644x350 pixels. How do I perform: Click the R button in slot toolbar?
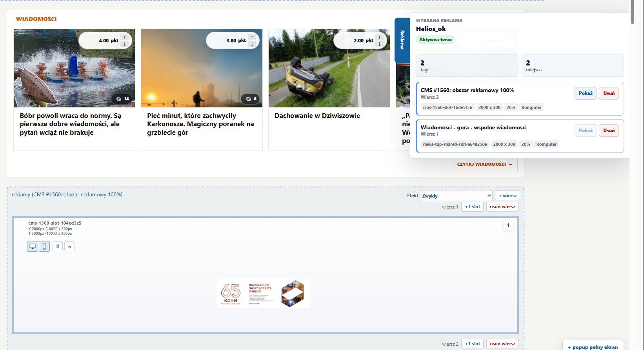pyautogui.click(x=58, y=247)
